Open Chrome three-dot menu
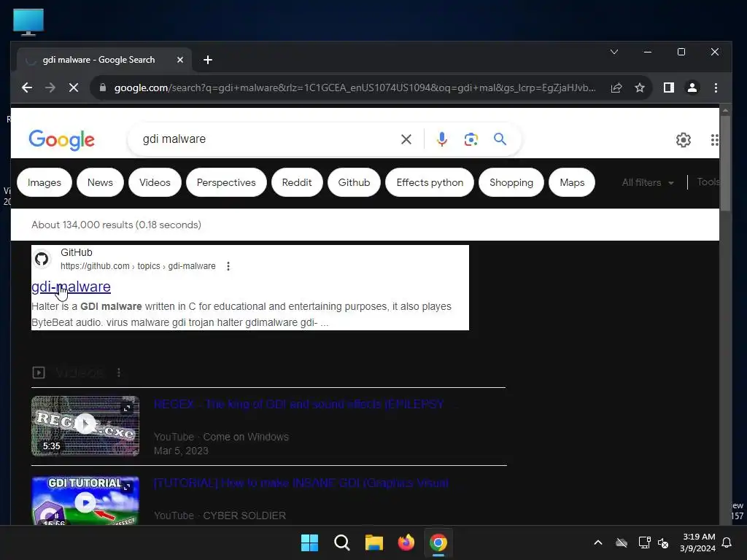747x560 pixels. point(716,87)
